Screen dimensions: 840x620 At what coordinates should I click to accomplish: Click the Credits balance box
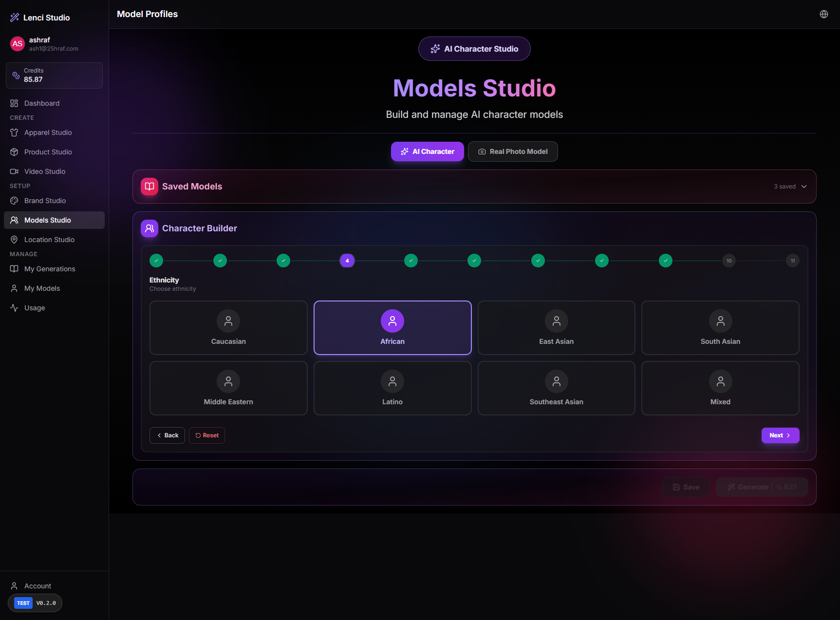54,75
